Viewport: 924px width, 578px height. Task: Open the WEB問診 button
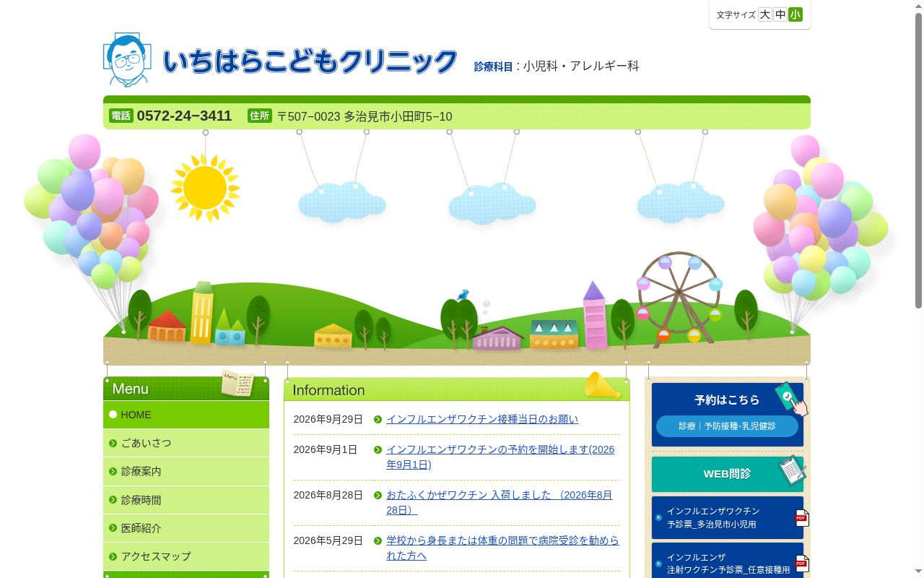click(x=728, y=474)
